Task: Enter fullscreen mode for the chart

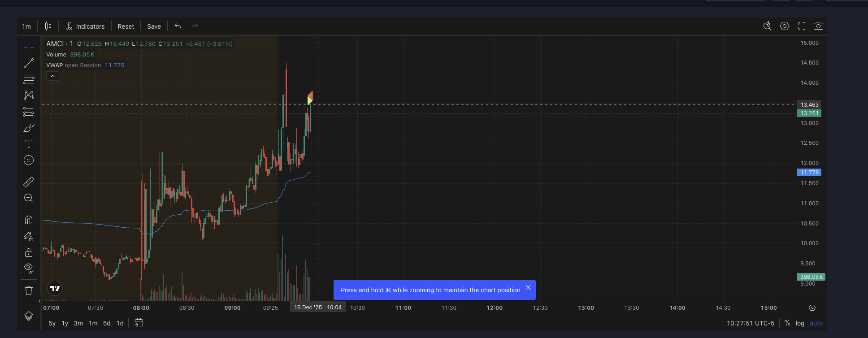Action: click(x=802, y=26)
